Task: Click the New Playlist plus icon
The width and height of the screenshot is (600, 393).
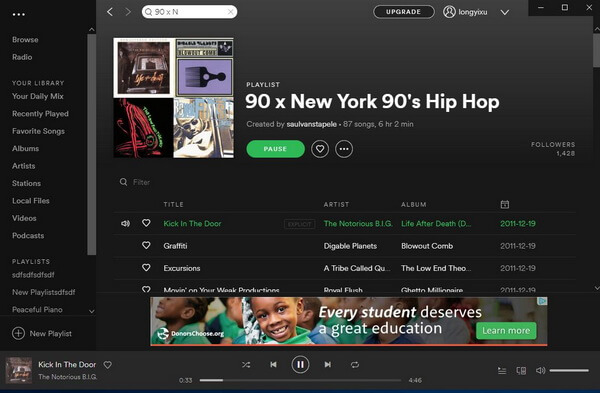Action: point(18,333)
